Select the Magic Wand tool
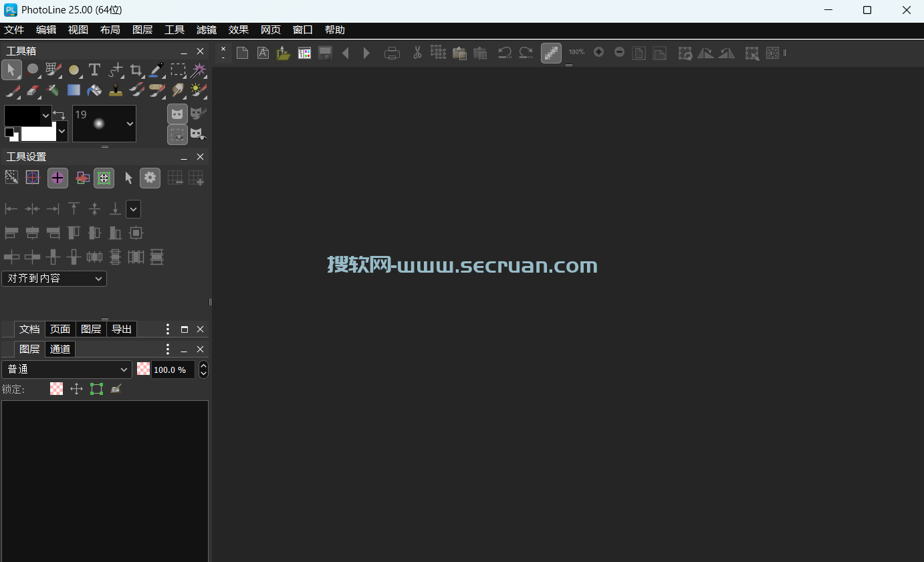924x562 pixels. click(x=199, y=69)
